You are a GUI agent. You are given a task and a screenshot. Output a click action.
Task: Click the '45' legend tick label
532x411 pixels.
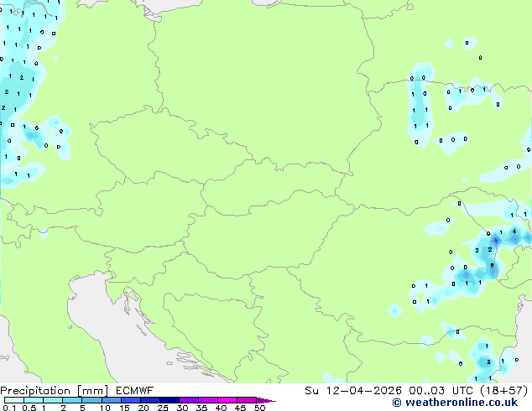click(240, 408)
